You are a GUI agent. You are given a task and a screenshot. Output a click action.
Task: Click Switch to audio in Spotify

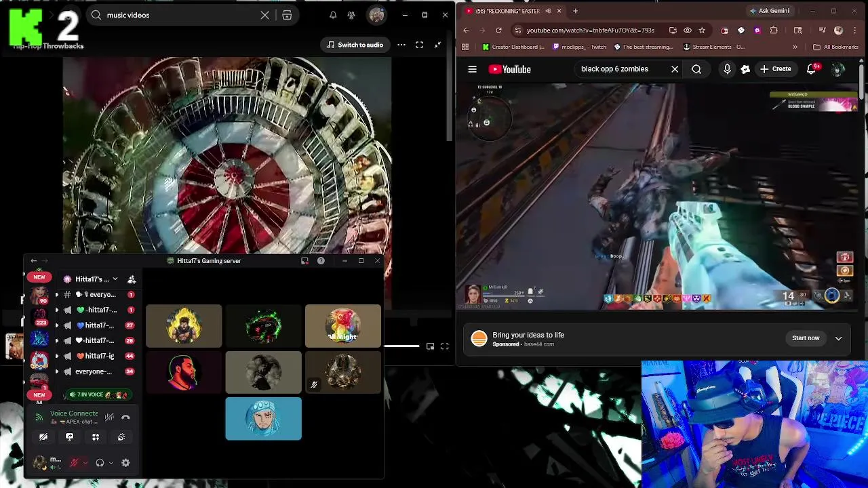(355, 45)
